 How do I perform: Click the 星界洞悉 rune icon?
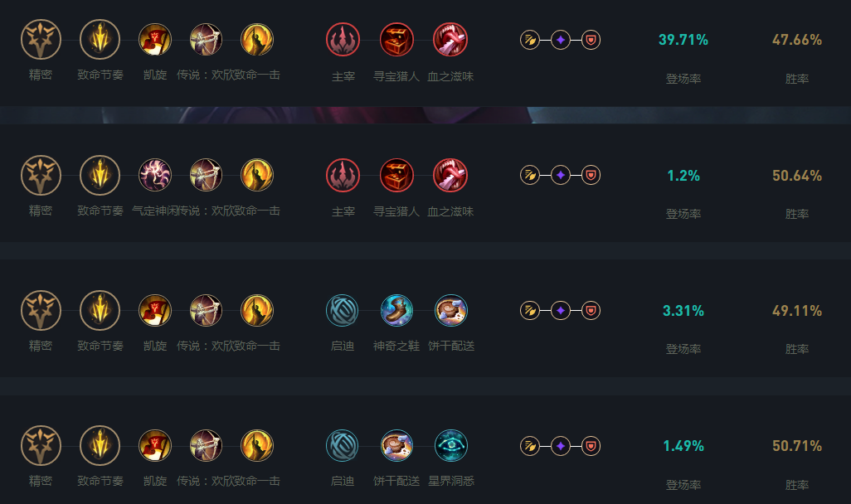451,446
